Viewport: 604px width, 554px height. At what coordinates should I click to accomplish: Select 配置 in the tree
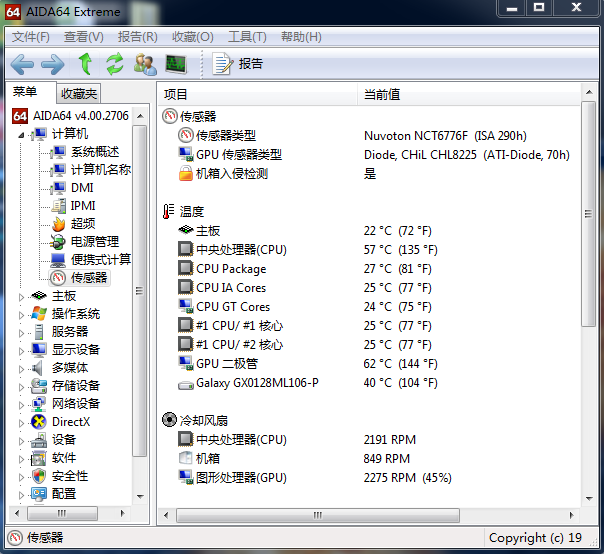(x=64, y=494)
